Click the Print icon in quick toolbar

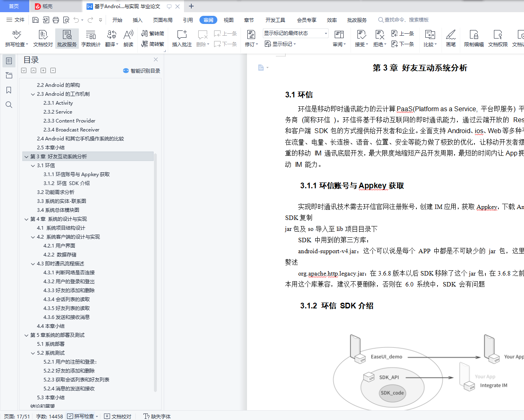pyautogui.click(x=56, y=20)
